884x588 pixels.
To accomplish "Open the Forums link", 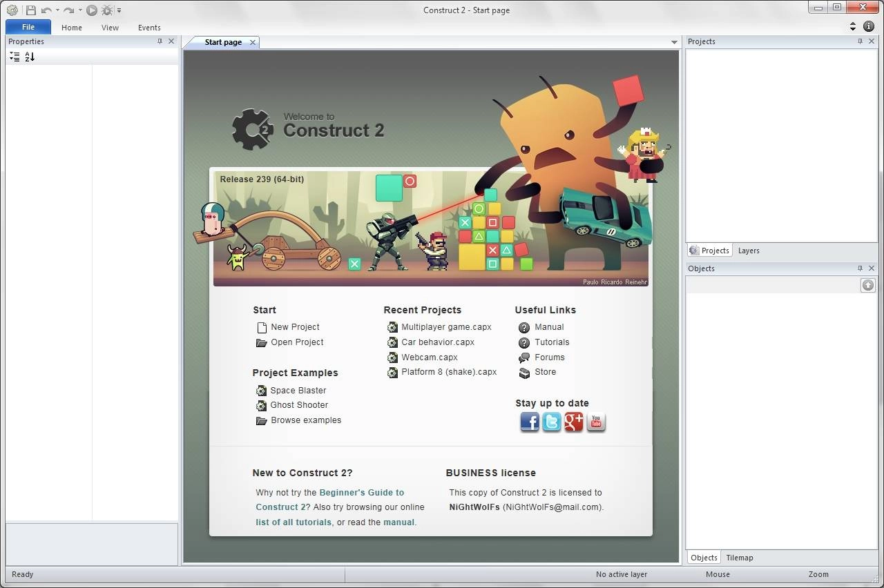I will coord(550,357).
